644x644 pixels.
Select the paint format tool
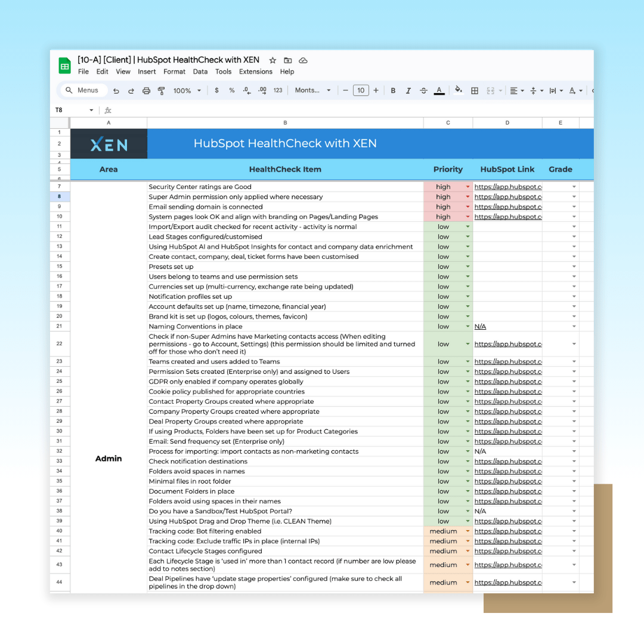tap(162, 91)
